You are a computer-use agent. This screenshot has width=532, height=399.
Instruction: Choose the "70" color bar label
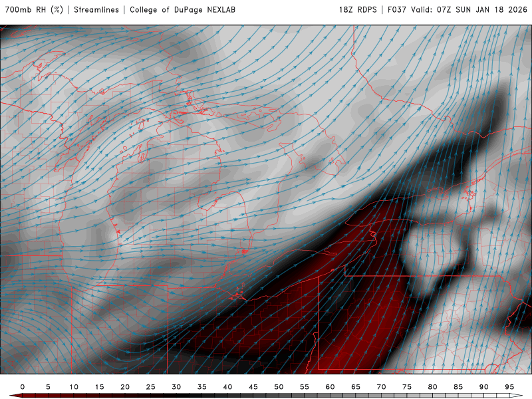coord(381,387)
